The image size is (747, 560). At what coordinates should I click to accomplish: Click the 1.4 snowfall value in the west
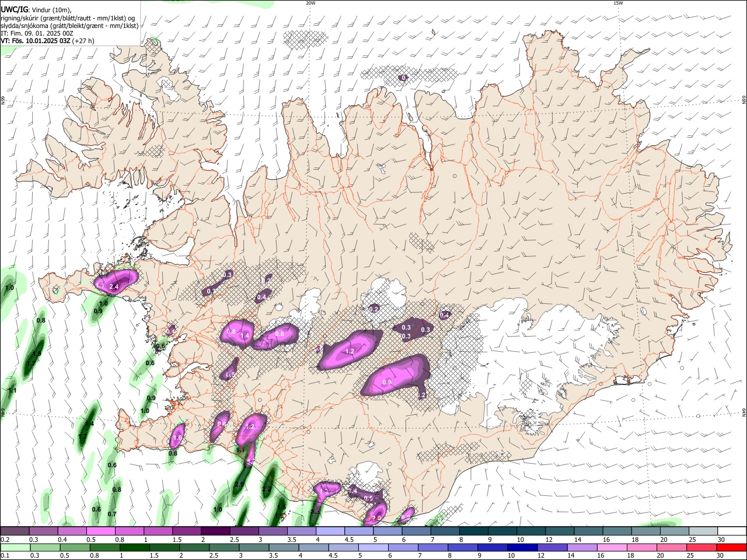pos(245,336)
